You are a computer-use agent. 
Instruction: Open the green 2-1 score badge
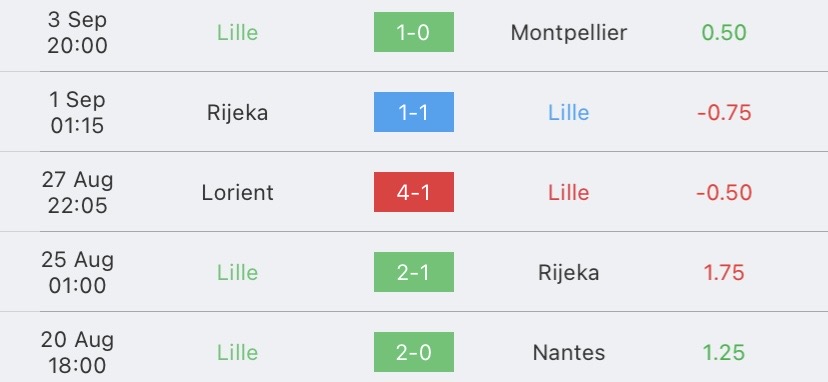click(413, 272)
